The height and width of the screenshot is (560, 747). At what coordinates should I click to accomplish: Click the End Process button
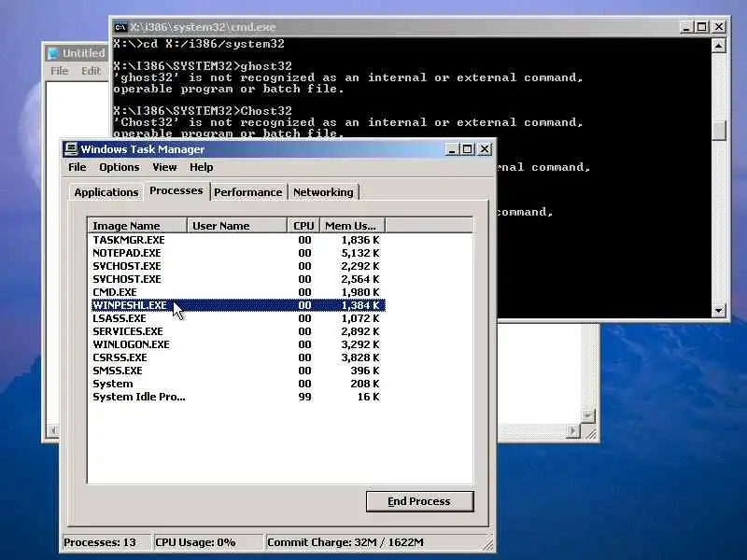point(419,501)
